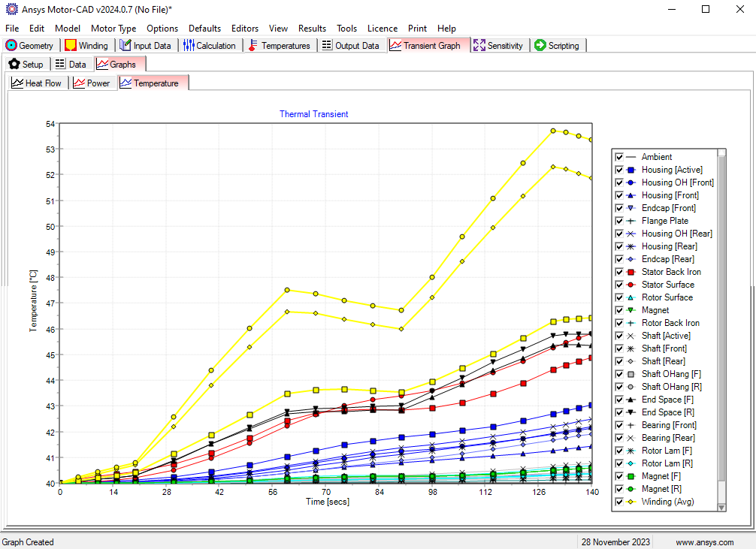Click the Input Data tab icon
This screenshot has height=549, width=756.
pyautogui.click(x=125, y=45)
